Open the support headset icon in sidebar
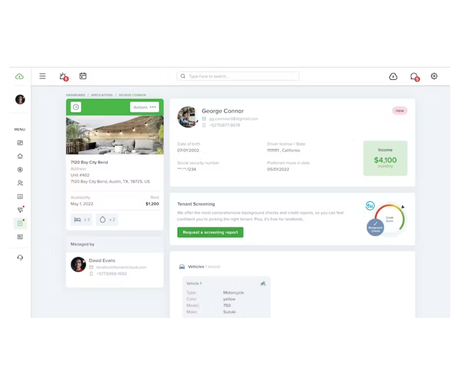The image size is (460, 385). coord(20,258)
